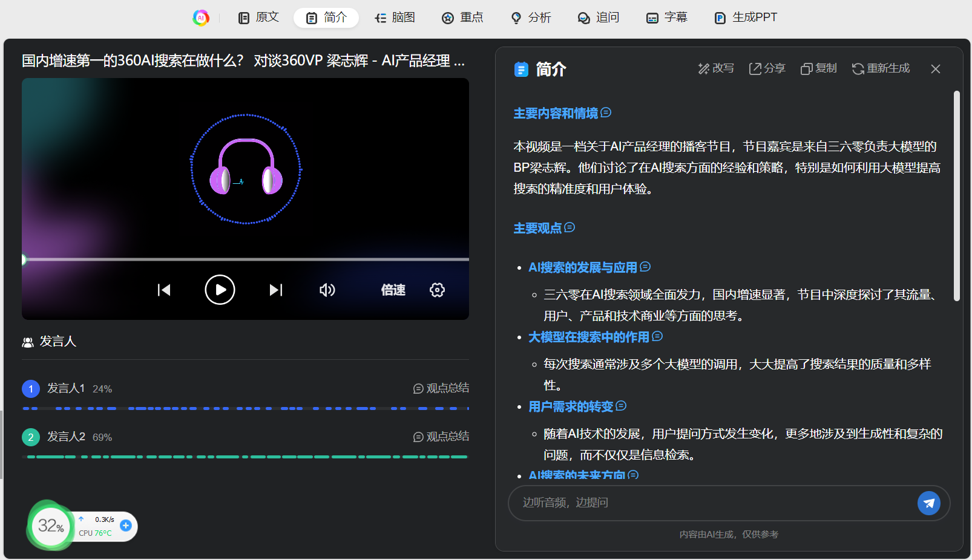Skip to next track
The height and width of the screenshot is (560, 972).
click(x=276, y=290)
